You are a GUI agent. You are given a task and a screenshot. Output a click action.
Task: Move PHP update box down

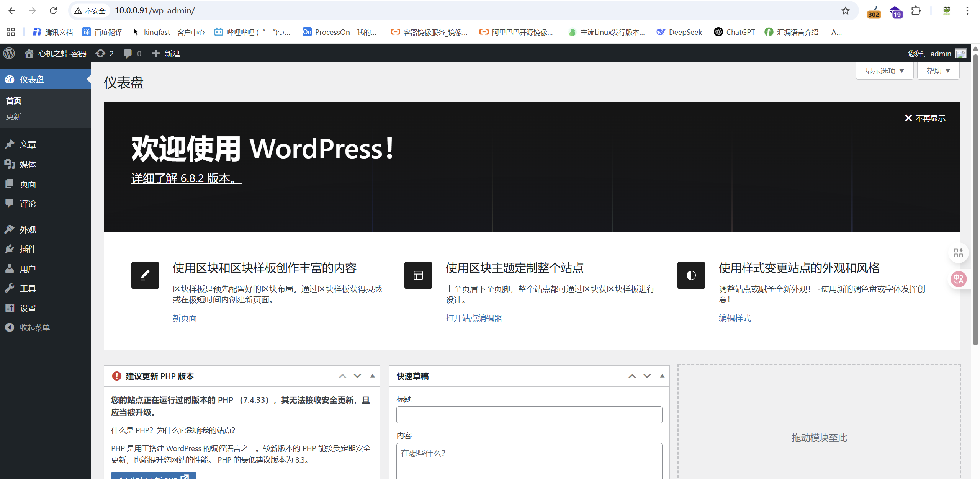click(x=357, y=376)
